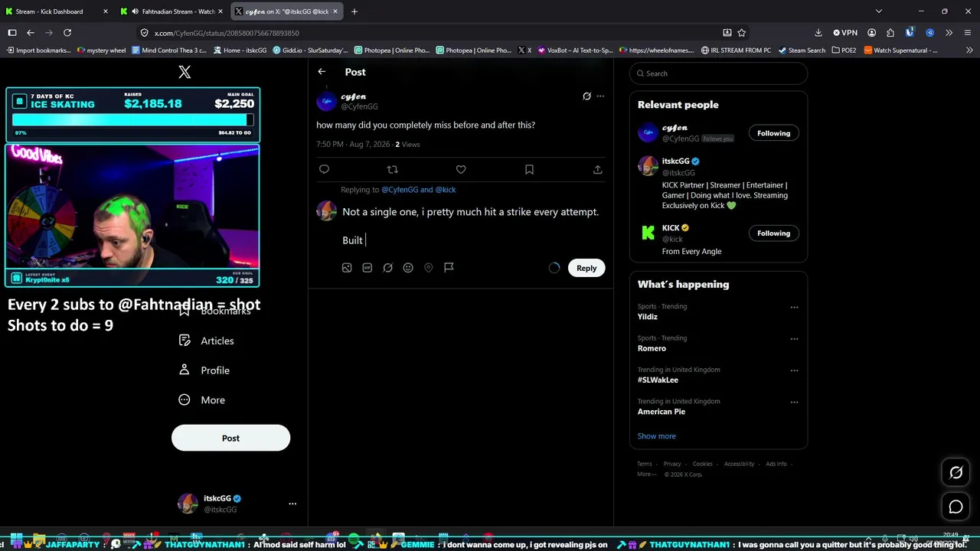Enhance reply with Grok icon
The image size is (980, 551).
(387, 268)
